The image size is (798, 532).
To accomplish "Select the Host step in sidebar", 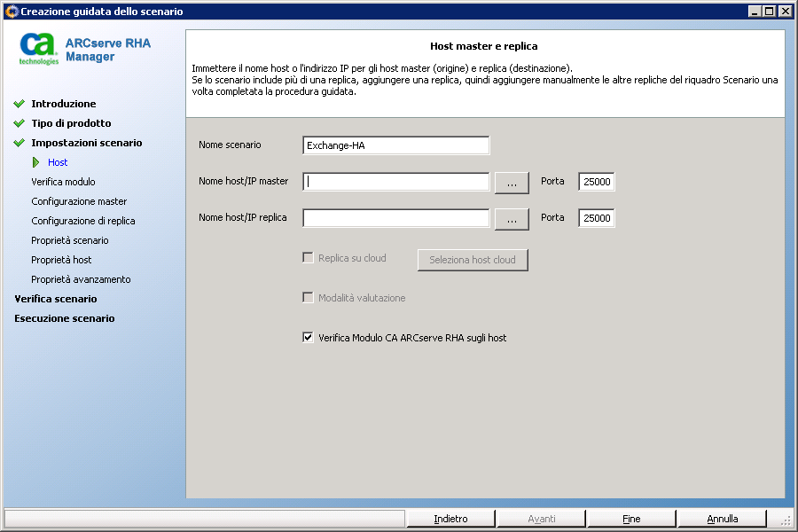I will 58,162.
